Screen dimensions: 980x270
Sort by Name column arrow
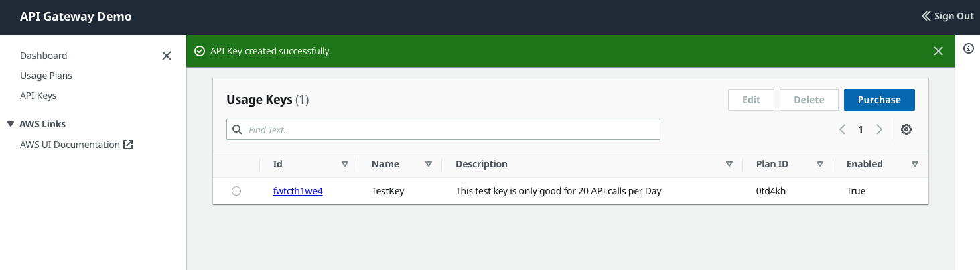tap(429, 164)
